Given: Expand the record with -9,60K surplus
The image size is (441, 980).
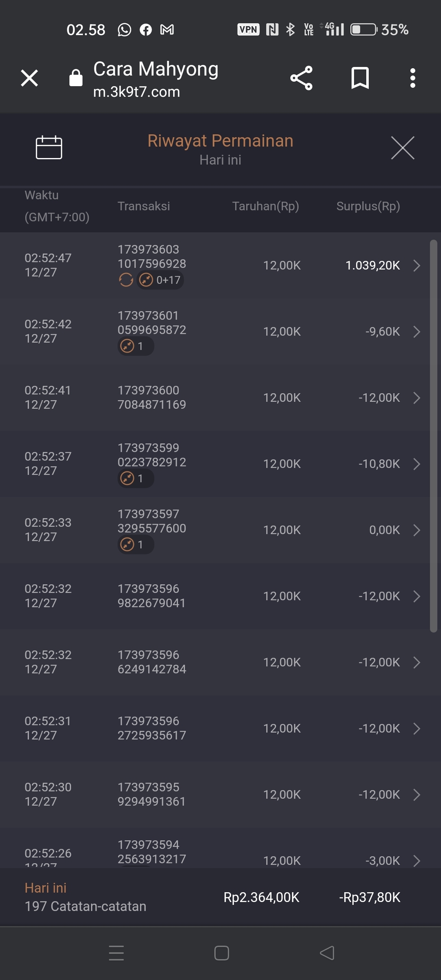Looking at the screenshot, I should click(416, 332).
